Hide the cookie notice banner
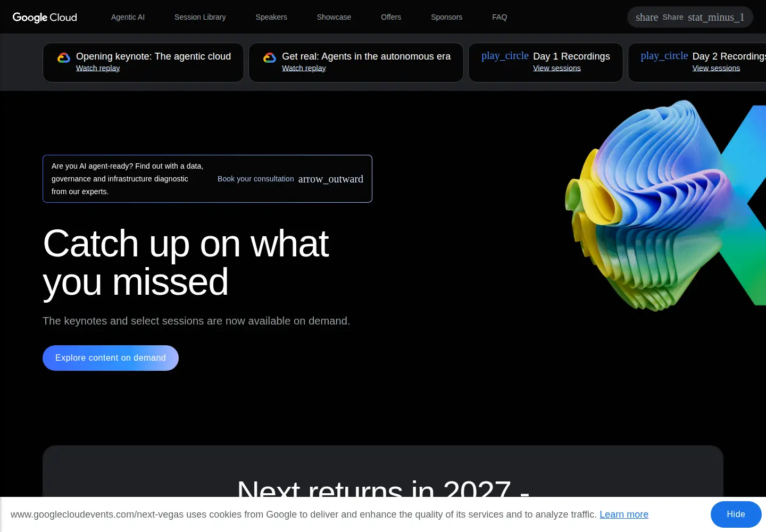 tap(736, 514)
